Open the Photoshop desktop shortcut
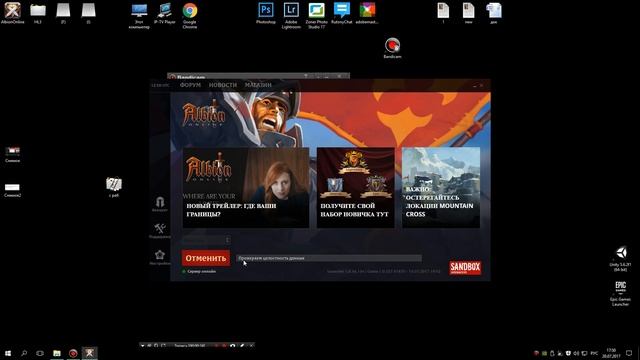The width and height of the screenshot is (640, 360). coord(266,13)
